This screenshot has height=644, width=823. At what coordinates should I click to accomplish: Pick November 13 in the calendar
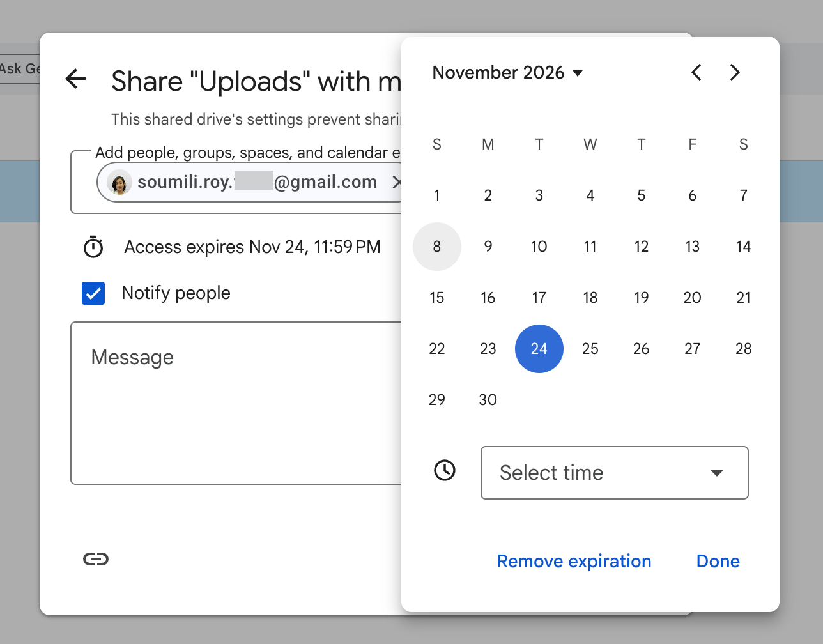[x=693, y=247]
